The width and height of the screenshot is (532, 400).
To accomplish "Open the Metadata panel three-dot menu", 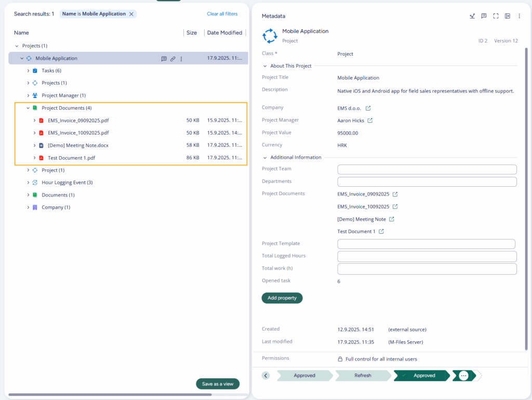I will pos(519,16).
